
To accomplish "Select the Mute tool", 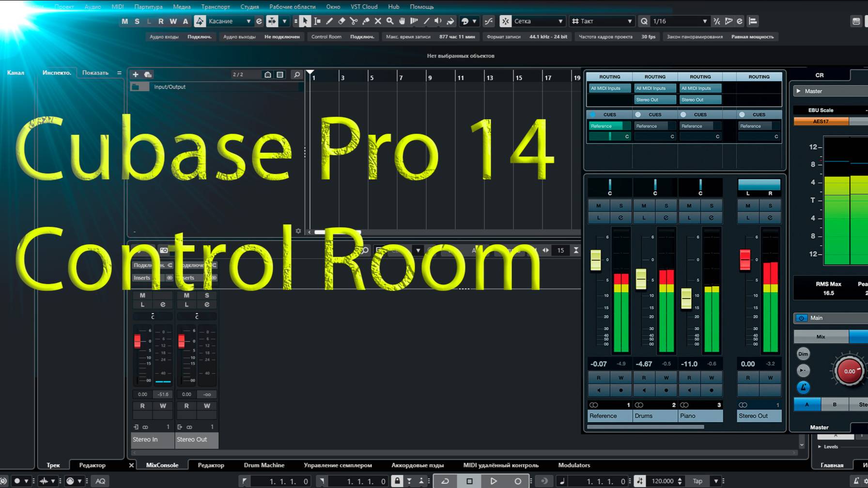I will coord(378,21).
